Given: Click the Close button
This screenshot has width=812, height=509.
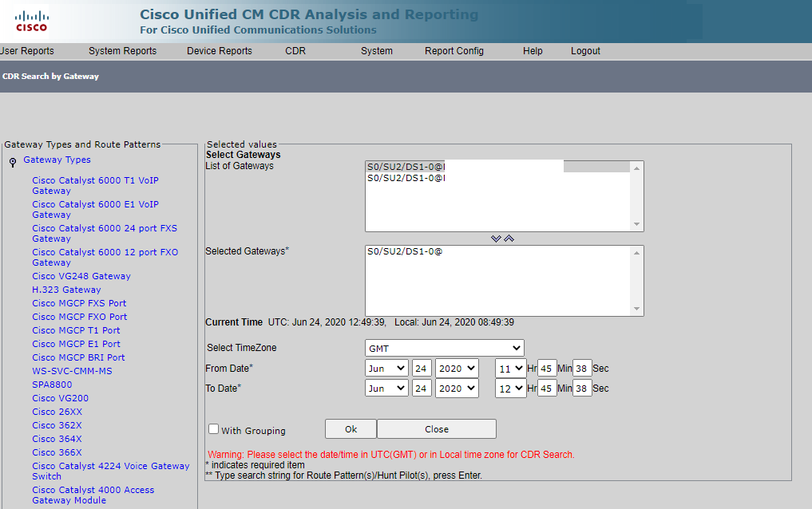Looking at the screenshot, I should pyautogui.click(x=436, y=428).
